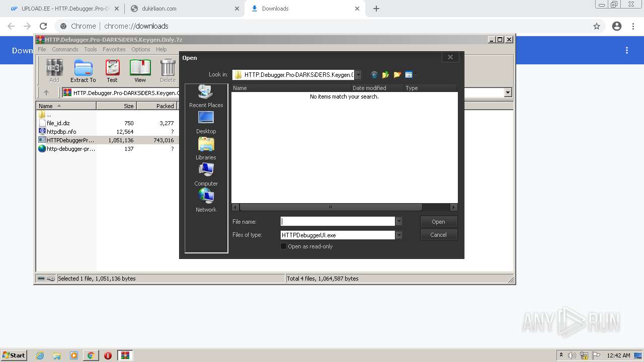Sort dialog list by Type column
Image resolution: width=644 pixels, height=362 pixels.
pyautogui.click(x=431, y=88)
